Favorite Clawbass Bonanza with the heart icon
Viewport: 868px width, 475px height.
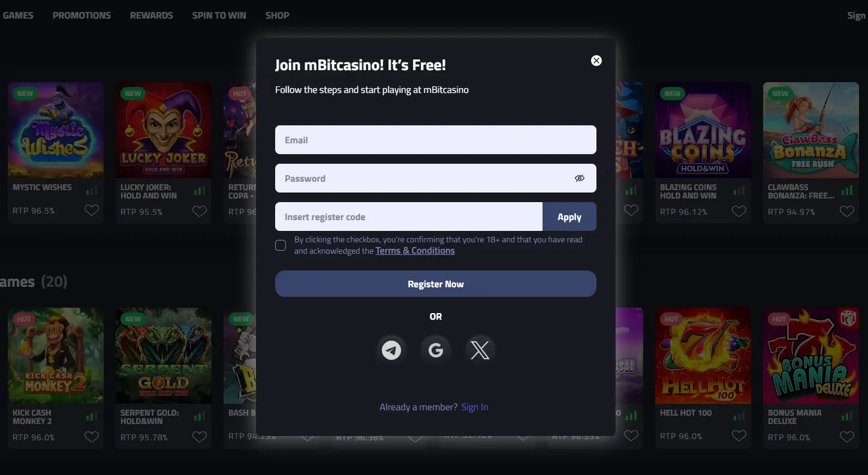(846, 211)
